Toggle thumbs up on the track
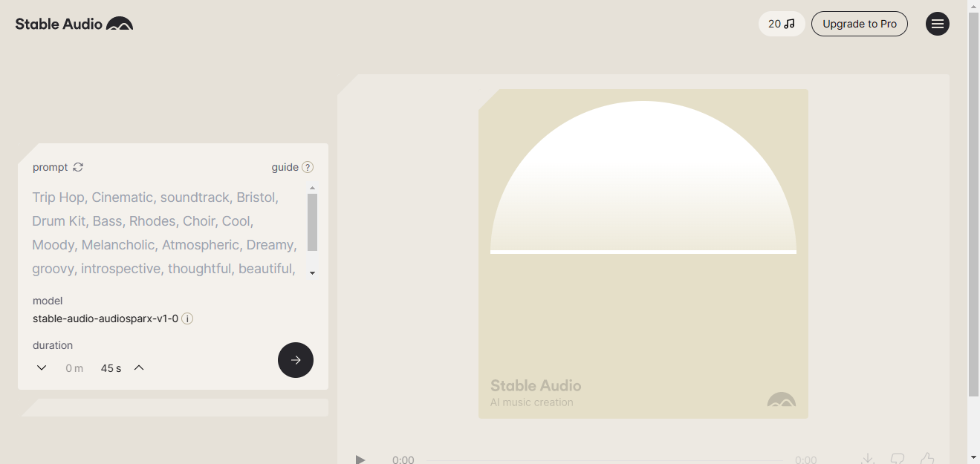The width and height of the screenshot is (980, 464). click(927, 459)
